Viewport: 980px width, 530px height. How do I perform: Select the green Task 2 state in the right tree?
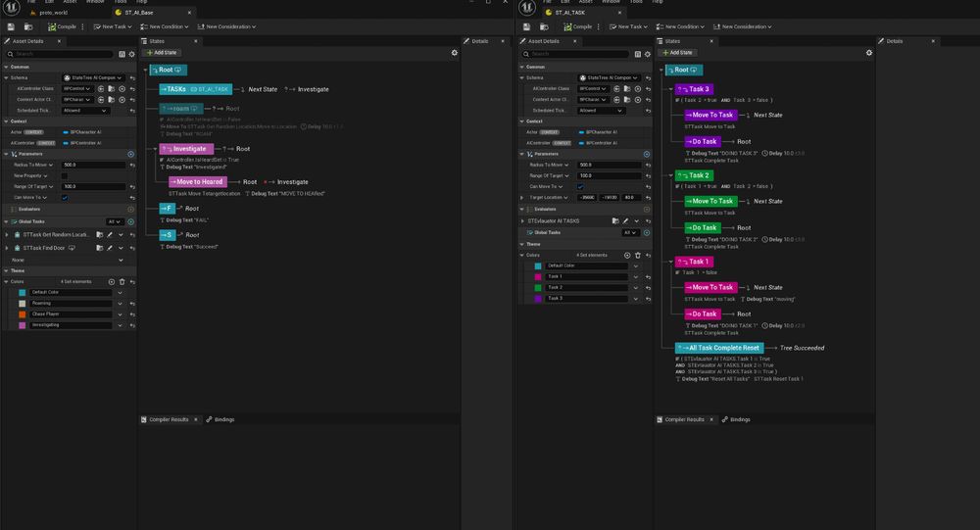point(694,175)
